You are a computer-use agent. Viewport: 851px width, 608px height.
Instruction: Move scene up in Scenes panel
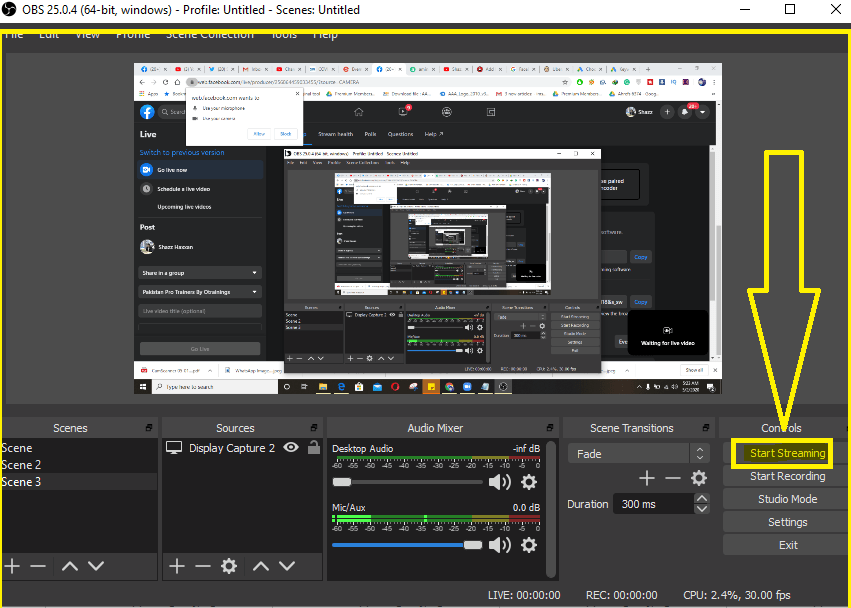(69, 566)
